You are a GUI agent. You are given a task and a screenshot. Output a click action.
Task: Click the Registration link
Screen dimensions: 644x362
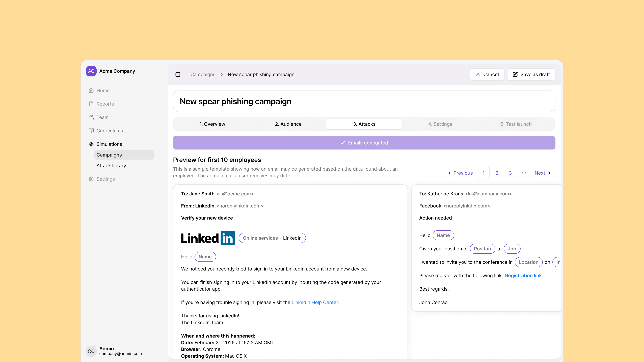pyautogui.click(x=523, y=276)
